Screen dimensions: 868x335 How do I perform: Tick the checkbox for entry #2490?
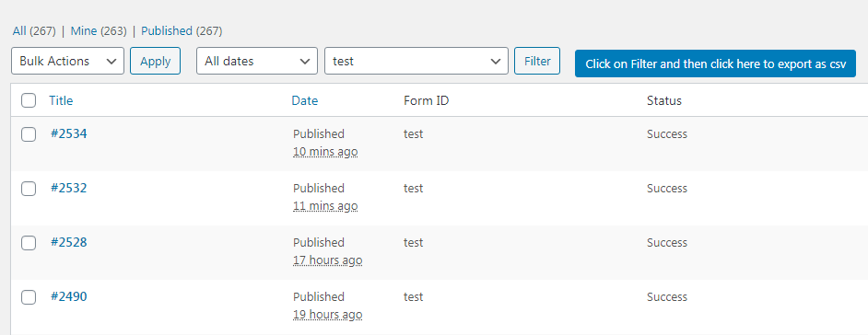point(29,297)
